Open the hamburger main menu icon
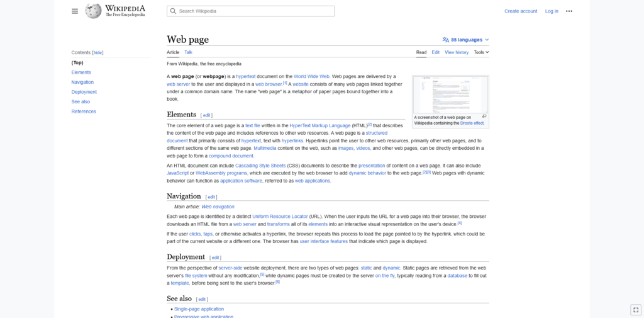 click(x=75, y=11)
